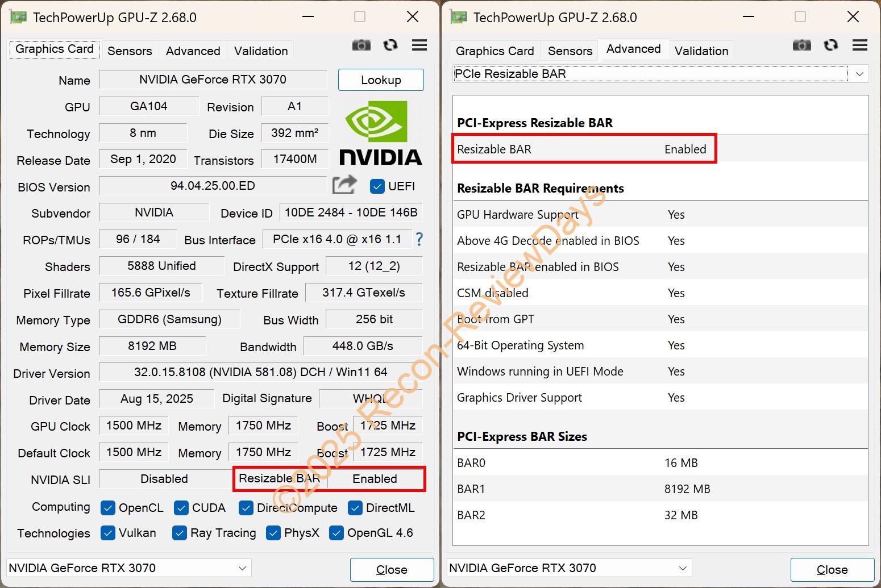
Task: Click the NVIDIA logo image
Action: [380, 131]
